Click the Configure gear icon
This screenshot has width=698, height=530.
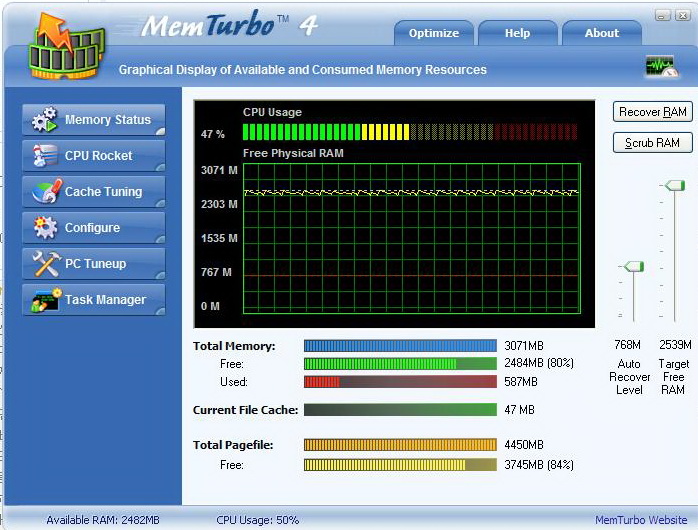pos(45,227)
